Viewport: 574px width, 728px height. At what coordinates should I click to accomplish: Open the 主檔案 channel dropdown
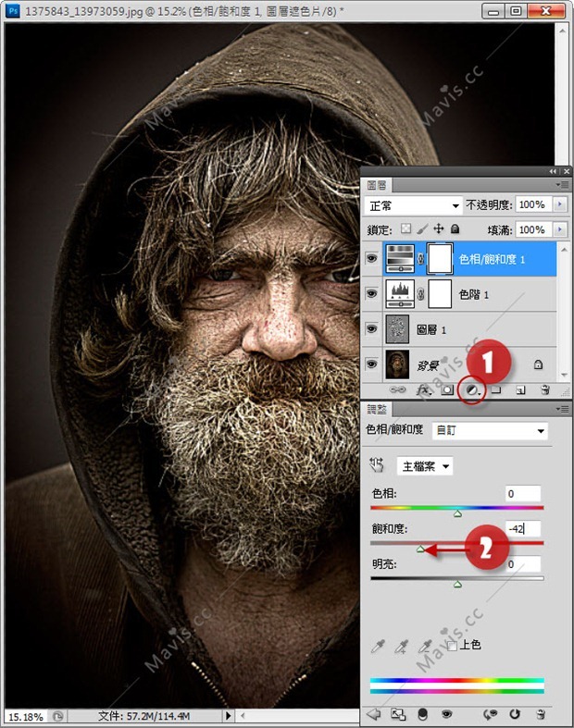click(425, 466)
